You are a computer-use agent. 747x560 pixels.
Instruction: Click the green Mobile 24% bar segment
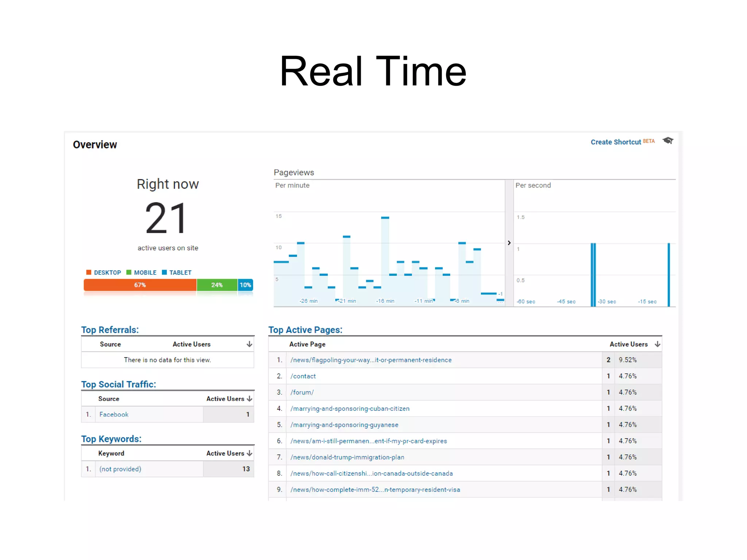coord(217,285)
